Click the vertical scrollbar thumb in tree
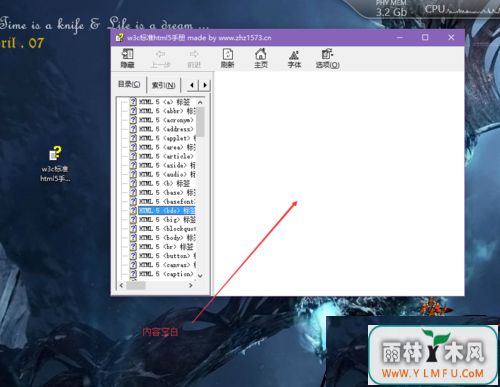 [x=200, y=122]
